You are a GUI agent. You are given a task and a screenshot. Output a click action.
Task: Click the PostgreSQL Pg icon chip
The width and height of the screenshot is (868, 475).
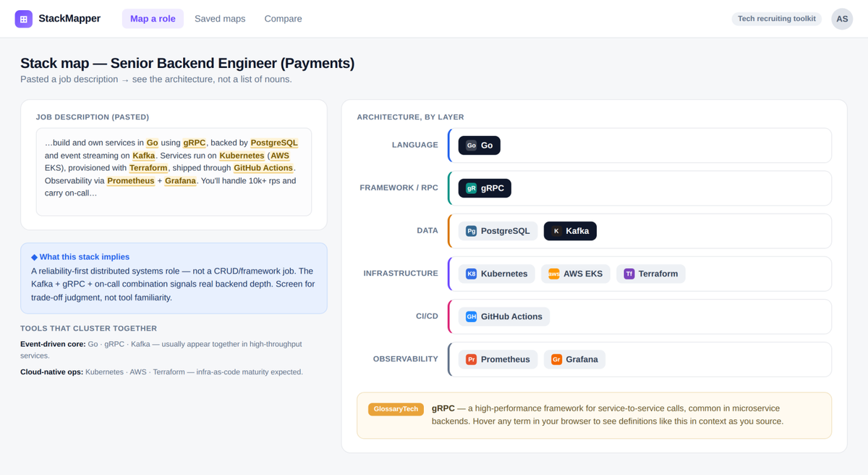[472, 231]
